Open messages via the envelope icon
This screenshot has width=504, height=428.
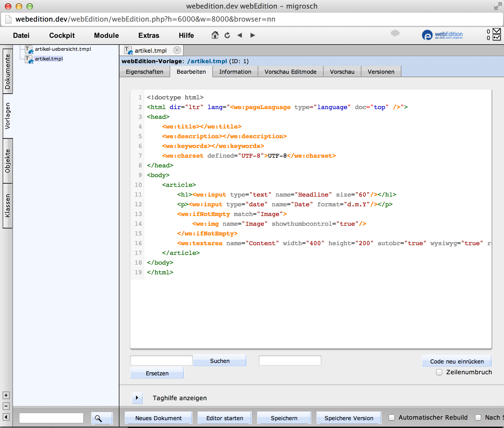coord(496,31)
